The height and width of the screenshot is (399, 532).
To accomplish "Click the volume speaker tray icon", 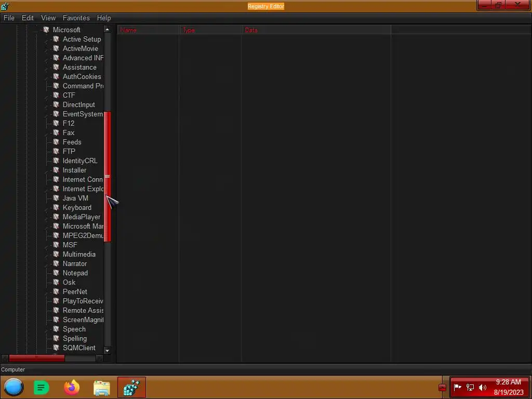I will pyautogui.click(x=483, y=387).
